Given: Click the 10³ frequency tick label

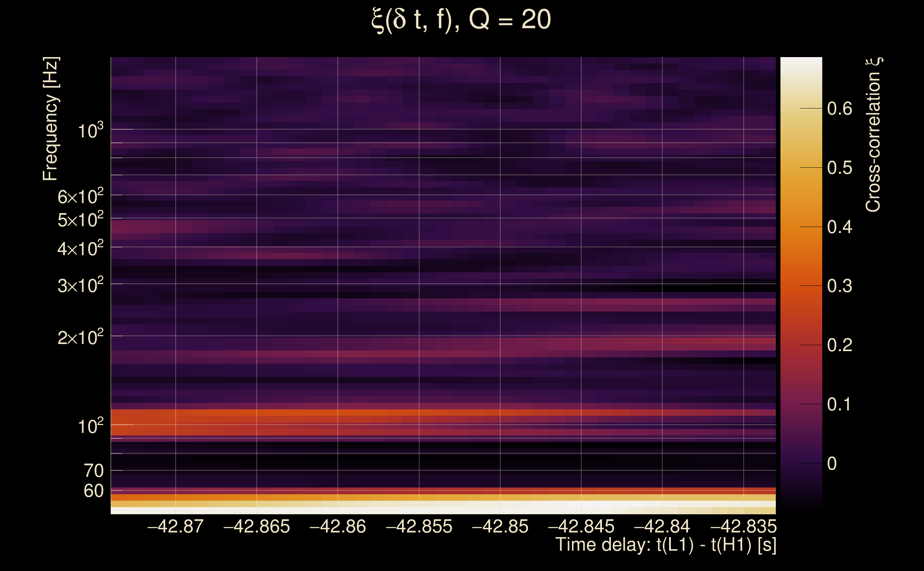Looking at the screenshot, I should 90,131.
